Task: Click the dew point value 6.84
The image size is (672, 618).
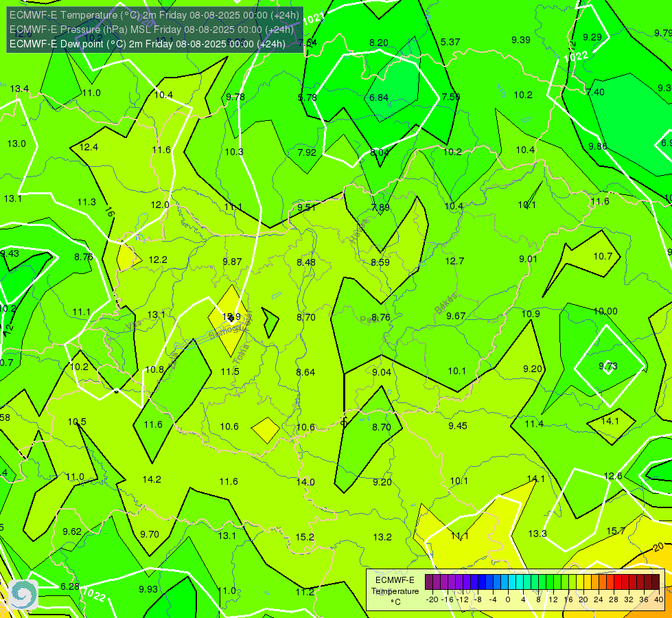Action: [379, 98]
